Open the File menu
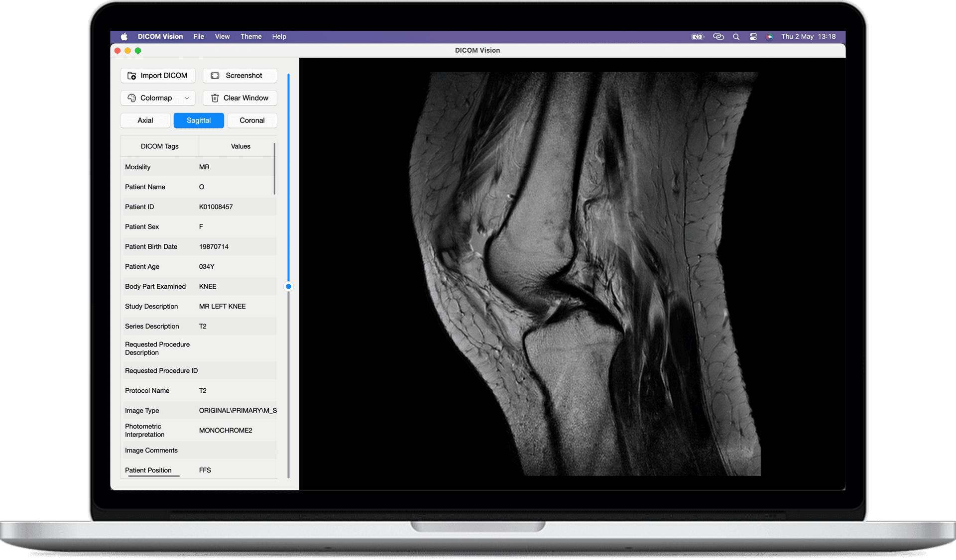Image resolution: width=956 pixels, height=560 pixels. 198,36
